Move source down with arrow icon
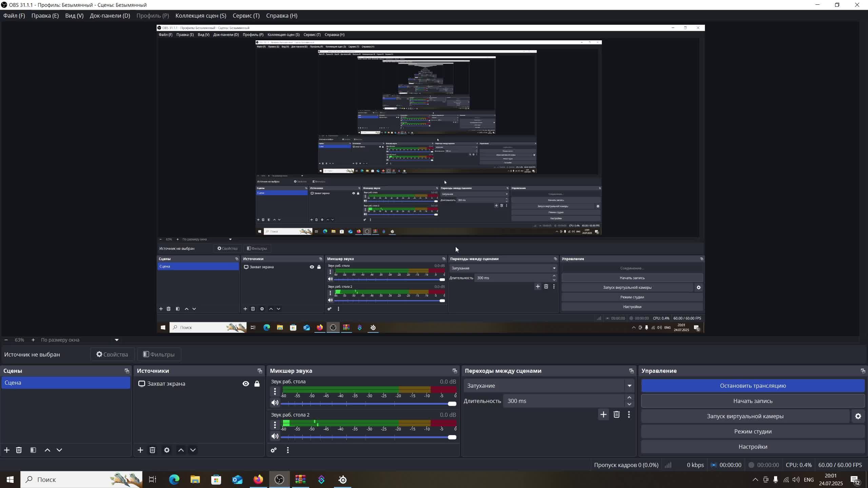 (x=193, y=450)
